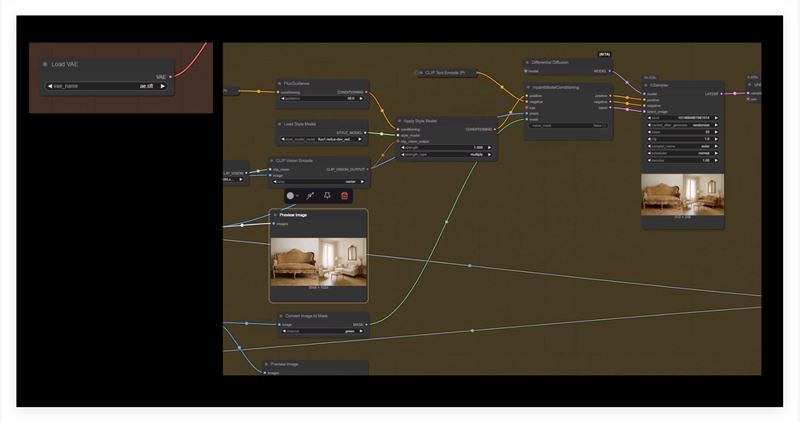
Task: Select the KSampler node title
Action: click(659, 85)
